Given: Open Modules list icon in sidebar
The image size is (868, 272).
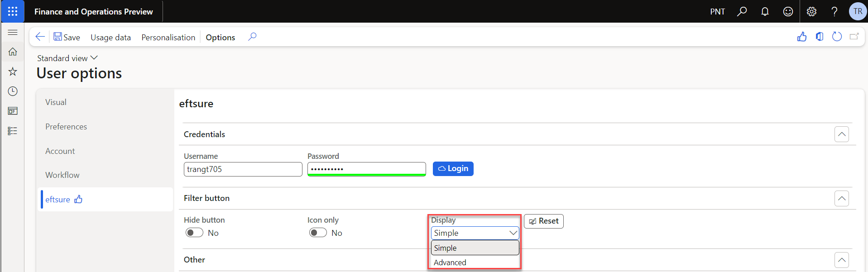Looking at the screenshot, I should tap(13, 131).
